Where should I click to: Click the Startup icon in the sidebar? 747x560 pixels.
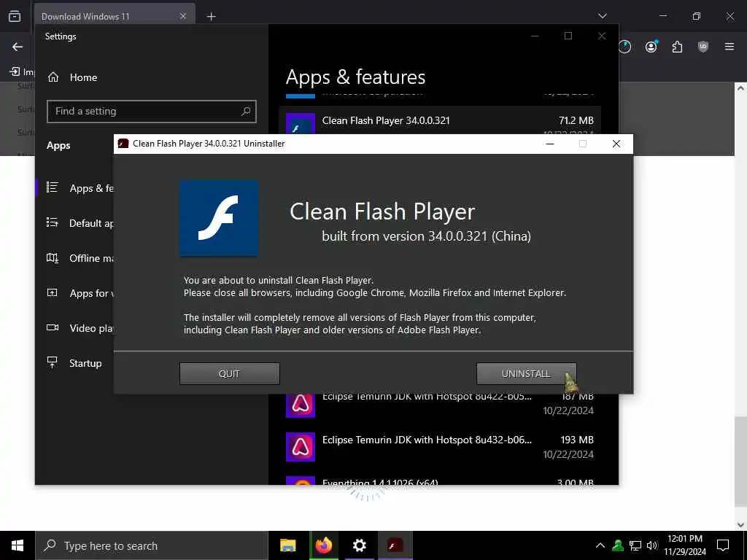pyautogui.click(x=53, y=362)
